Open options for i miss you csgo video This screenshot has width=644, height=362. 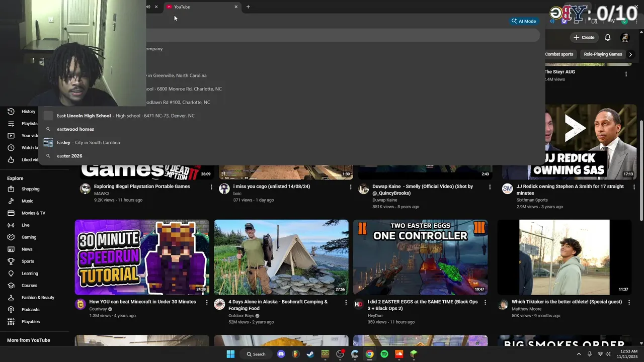pos(351,187)
